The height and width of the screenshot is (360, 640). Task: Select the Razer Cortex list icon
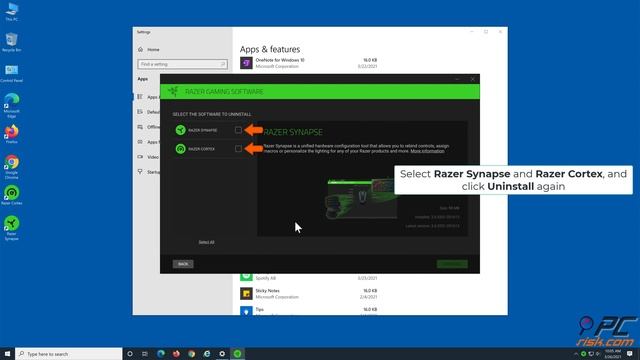pyautogui.click(x=180, y=149)
